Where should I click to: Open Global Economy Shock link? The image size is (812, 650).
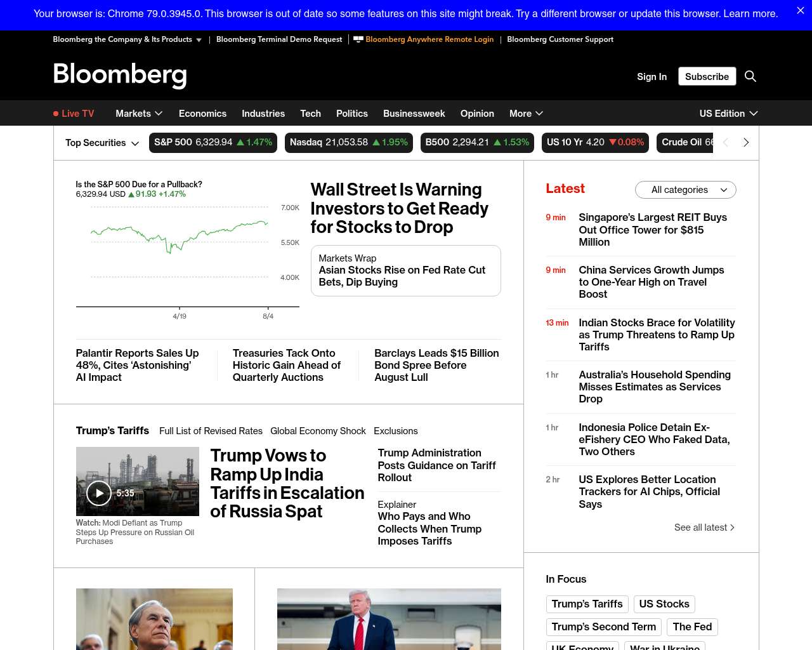(x=318, y=431)
